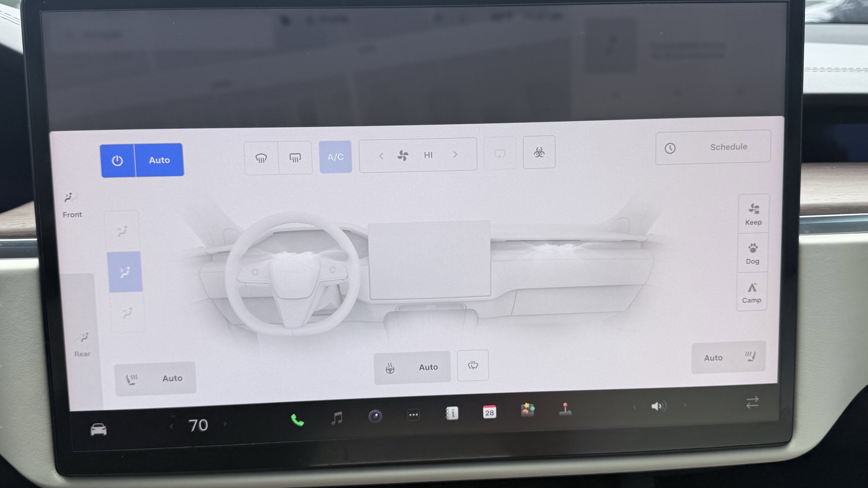Enable Dog mode
The height and width of the screenshot is (488, 868).
[x=753, y=253]
